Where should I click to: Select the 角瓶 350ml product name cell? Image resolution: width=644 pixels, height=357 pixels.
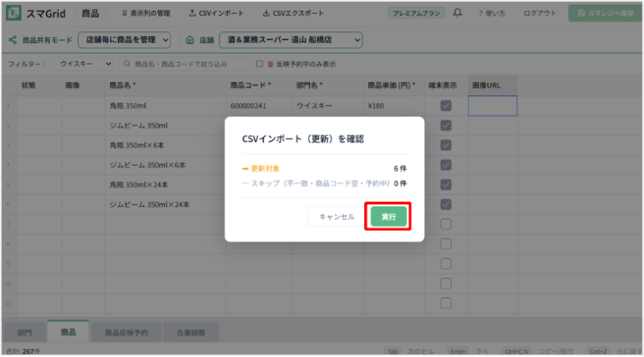point(166,106)
